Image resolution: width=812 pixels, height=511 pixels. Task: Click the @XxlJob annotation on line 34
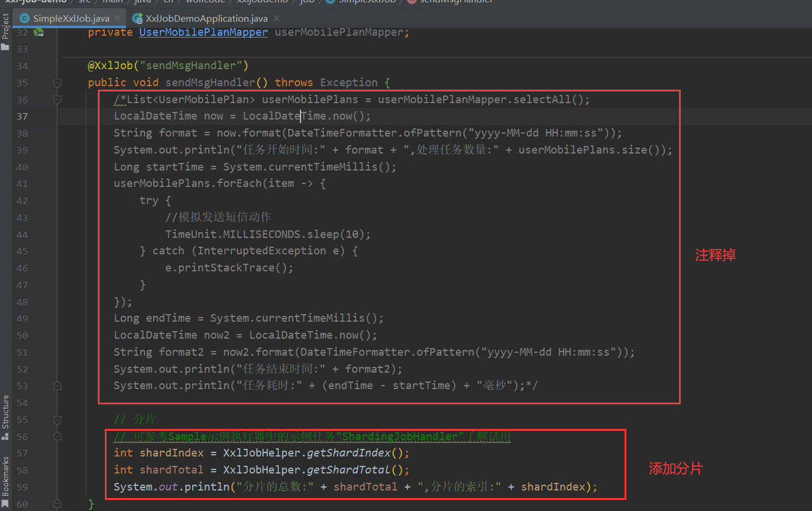coord(110,66)
